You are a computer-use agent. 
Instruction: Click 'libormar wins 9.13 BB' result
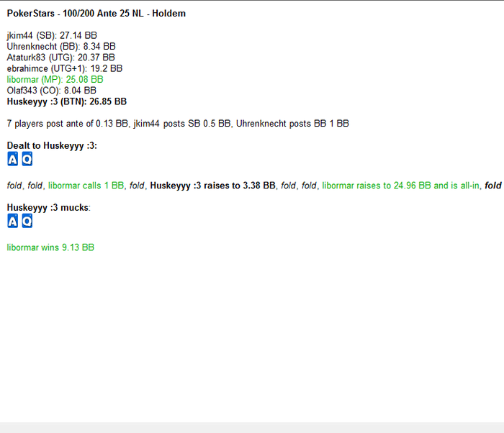coord(50,247)
